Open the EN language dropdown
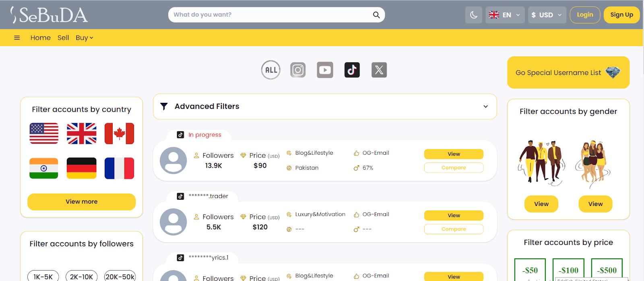The width and height of the screenshot is (644, 281). (x=505, y=15)
